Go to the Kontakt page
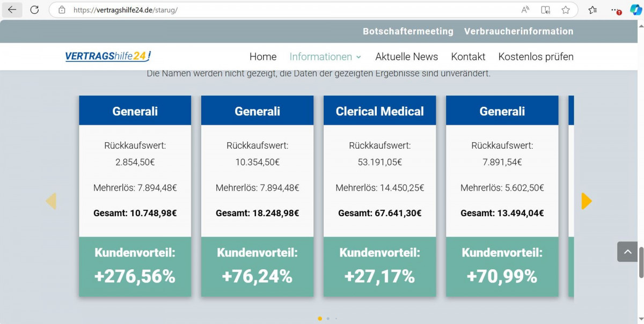The width and height of the screenshot is (644, 324). (x=468, y=57)
